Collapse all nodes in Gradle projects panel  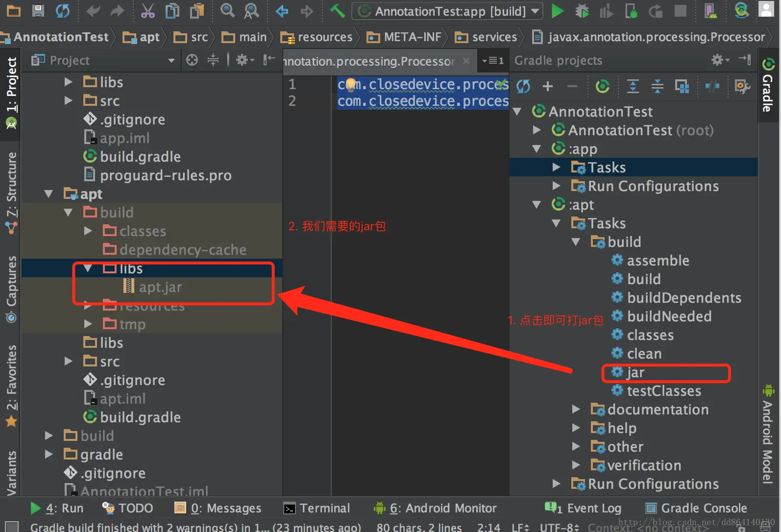click(657, 87)
